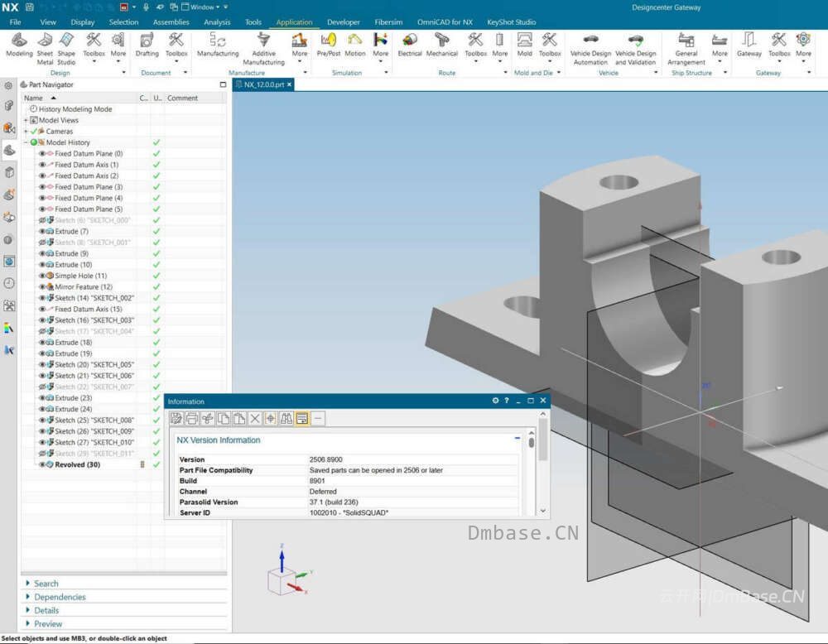Open the Gateway application
This screenshot has width=828, height=644.
[x=749, y=45]
